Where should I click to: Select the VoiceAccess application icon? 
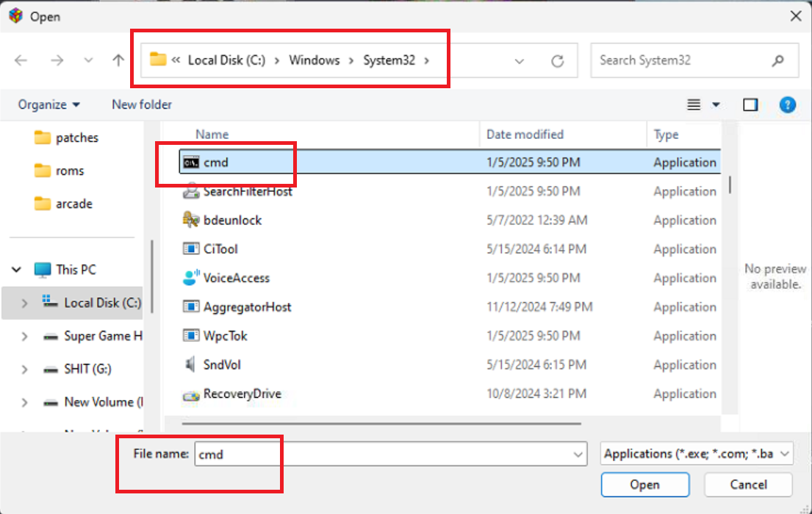coord(191,278)
